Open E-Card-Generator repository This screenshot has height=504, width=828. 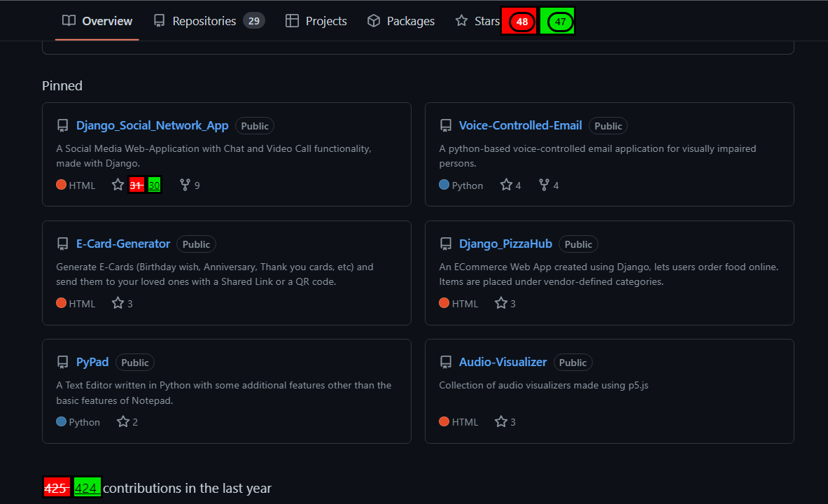(123, 244)
